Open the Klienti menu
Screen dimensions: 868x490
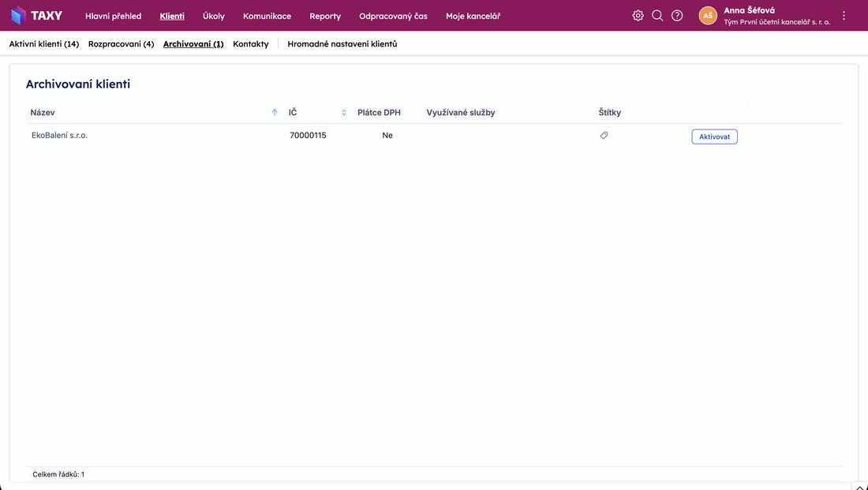[172, 16]
